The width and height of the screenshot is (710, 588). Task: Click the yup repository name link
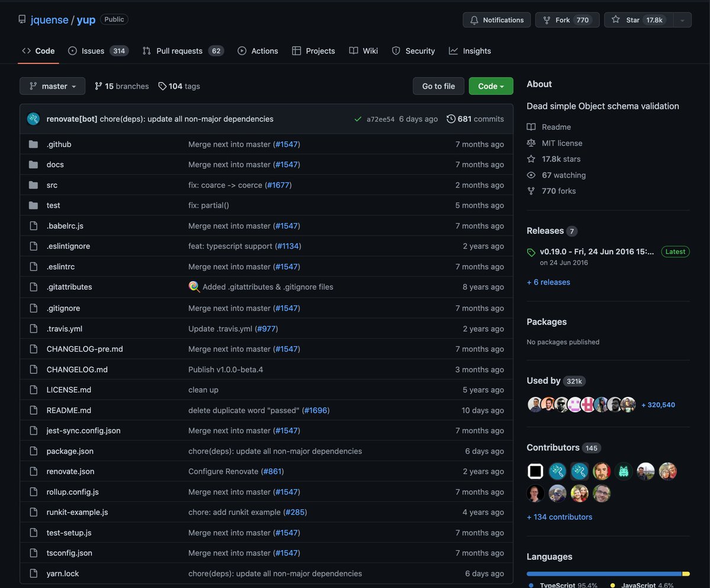(x=86, y=20)
